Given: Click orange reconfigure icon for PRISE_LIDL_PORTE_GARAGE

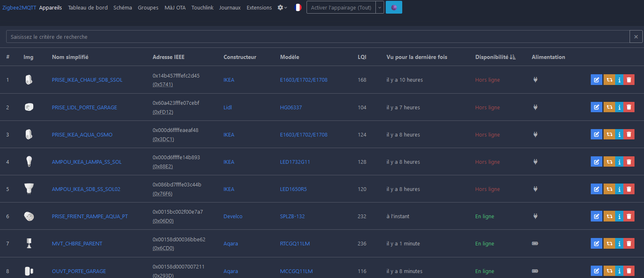Looking at the screenshot, I should pyautogui.click(x=609, y=107).
